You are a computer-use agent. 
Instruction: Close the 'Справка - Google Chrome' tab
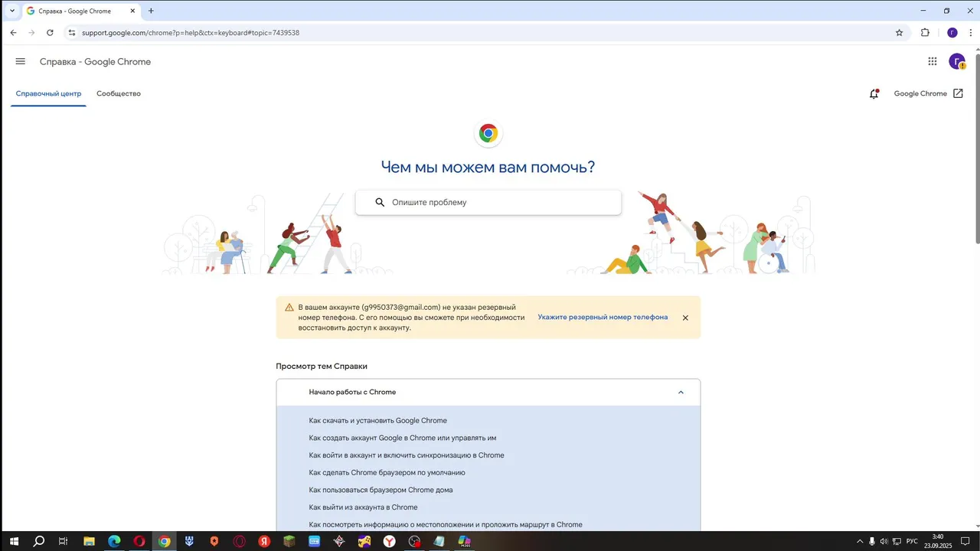(133, 11)
